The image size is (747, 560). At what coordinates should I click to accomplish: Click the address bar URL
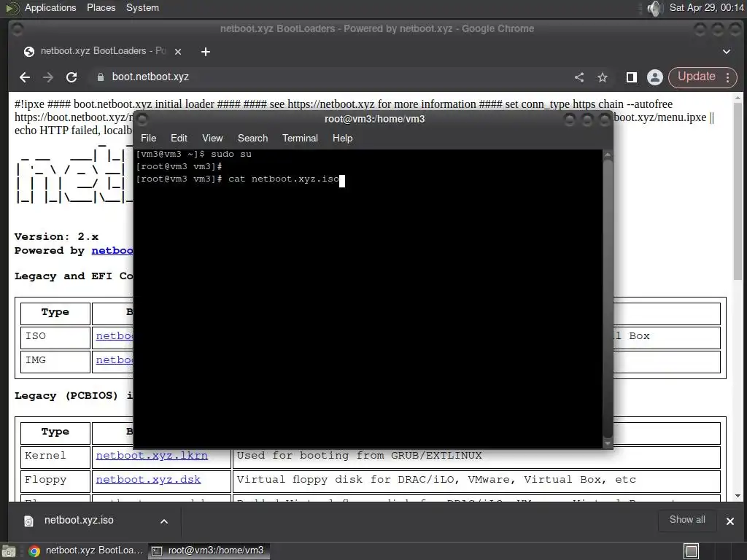tap(150, 77)
